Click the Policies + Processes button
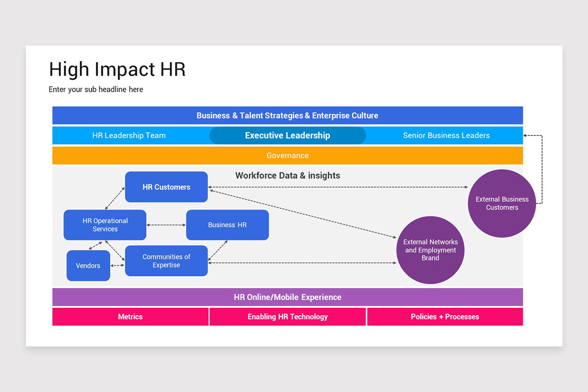This screenshot has width=588, height=392. coord(444,317)
